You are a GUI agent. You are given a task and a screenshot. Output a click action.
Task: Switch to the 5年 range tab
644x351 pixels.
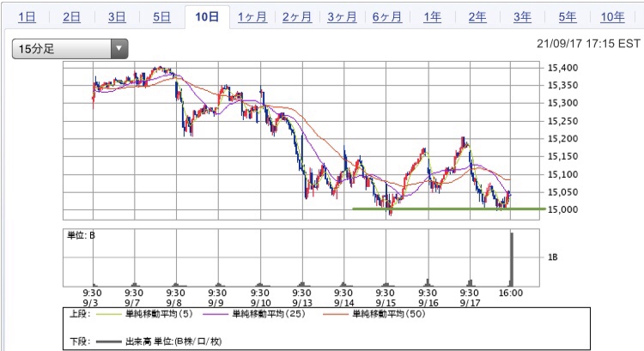pos(568,17)
